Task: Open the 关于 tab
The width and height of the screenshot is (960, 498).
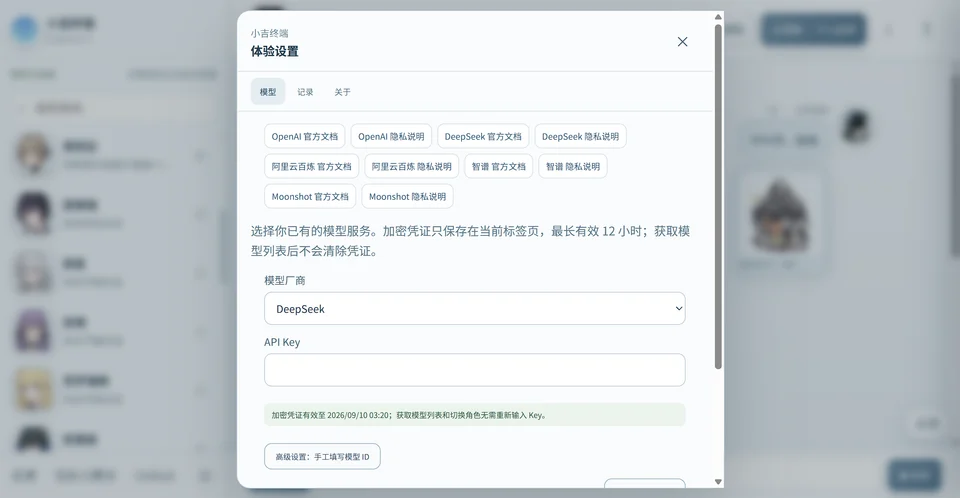Action: tap(342, 92)
